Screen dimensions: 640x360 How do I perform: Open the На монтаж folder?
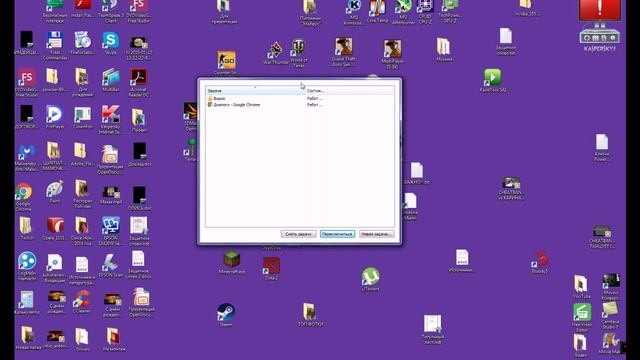coord(113,339)
